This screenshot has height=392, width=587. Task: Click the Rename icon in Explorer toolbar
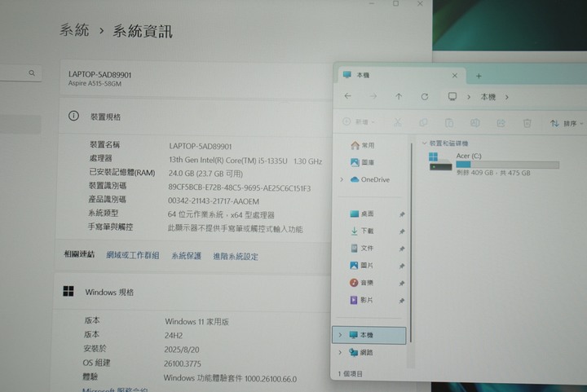click(x=475, y=123)
